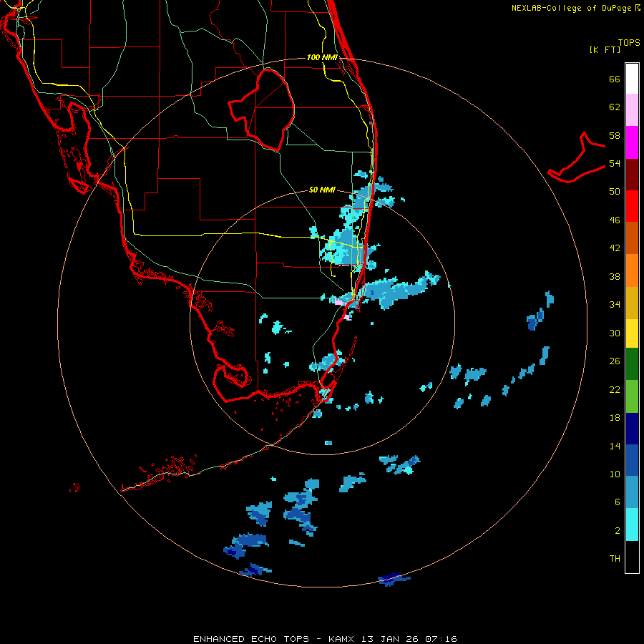
Task: Click the 58 legend value
Action: [615, 135]
